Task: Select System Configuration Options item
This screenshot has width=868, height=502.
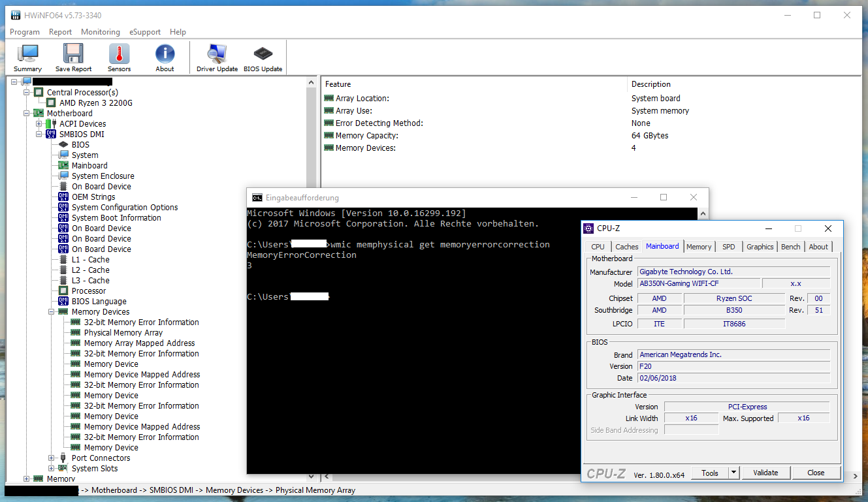Action: [124, 208]
